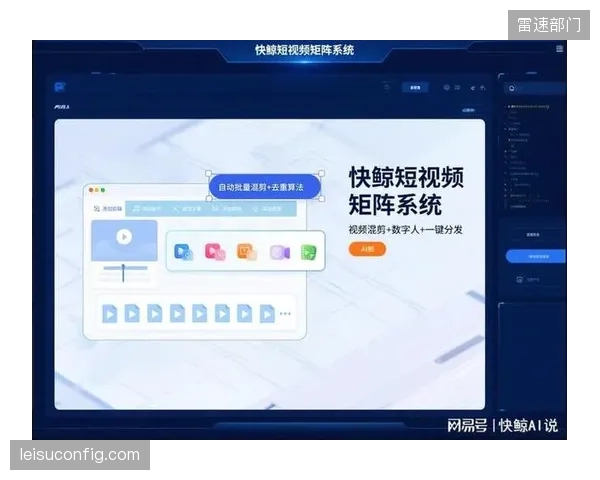Select the first video file icon
Screen dimensions: 600x480
(109, 314)
